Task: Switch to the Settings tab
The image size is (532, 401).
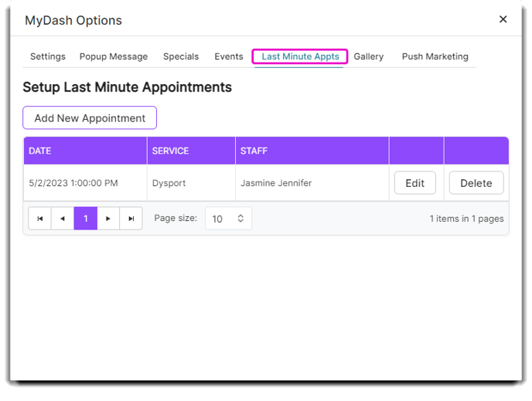Action: [48, 56]
